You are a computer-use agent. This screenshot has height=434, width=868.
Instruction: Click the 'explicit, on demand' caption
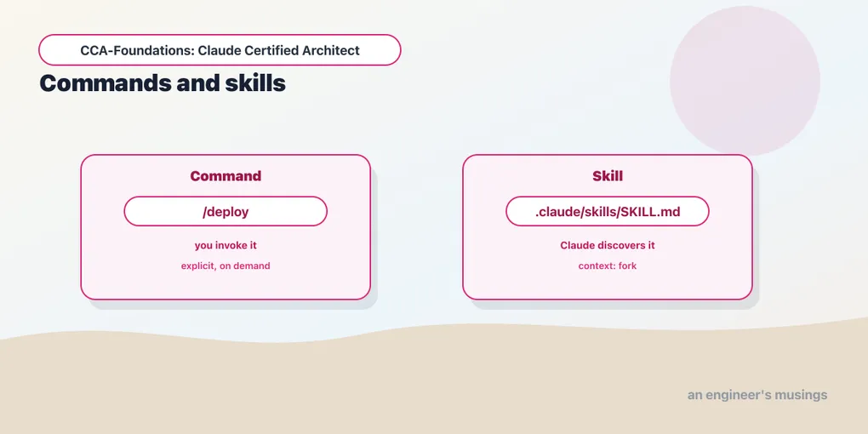[226, 266]
